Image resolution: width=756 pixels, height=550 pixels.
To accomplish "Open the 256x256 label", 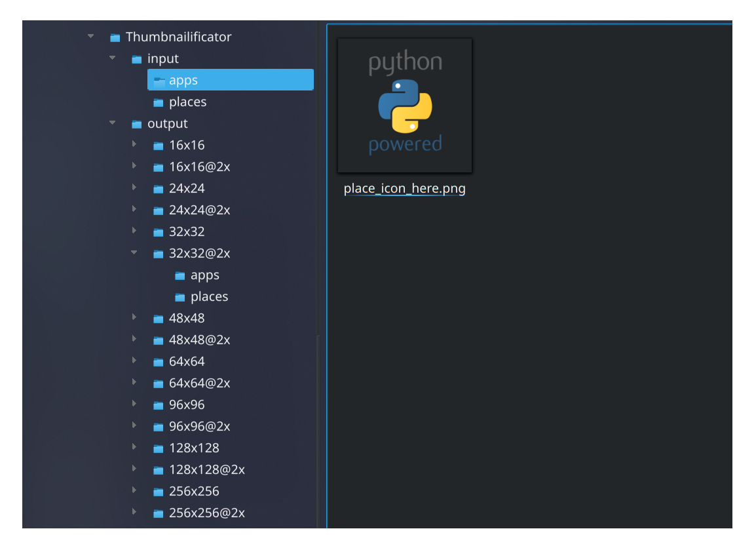I will (x=194, y=491).
